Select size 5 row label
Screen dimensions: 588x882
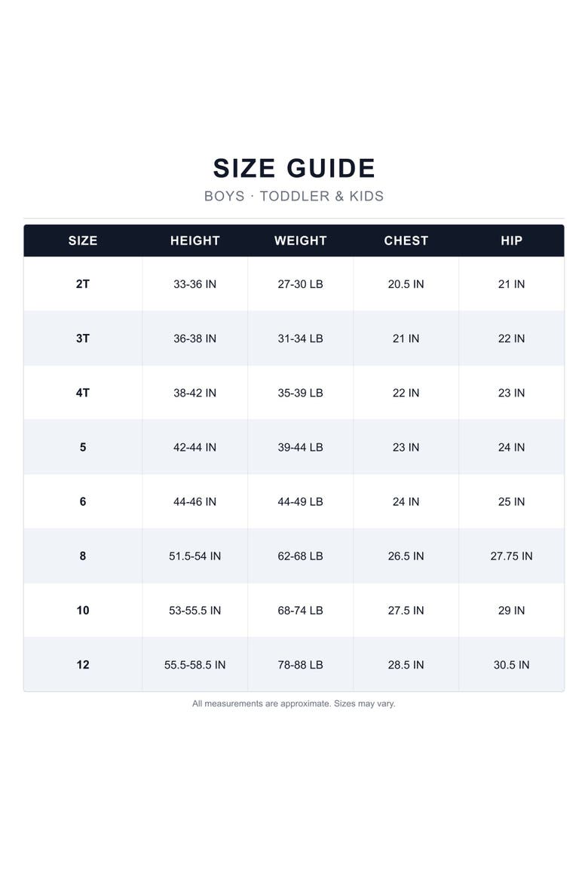[83, 447]
